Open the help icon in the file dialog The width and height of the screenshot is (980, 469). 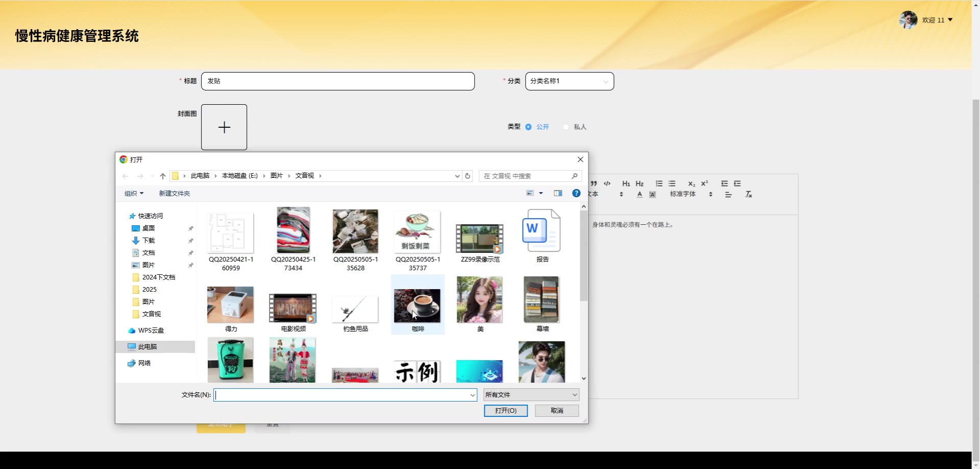click(576, 193)
